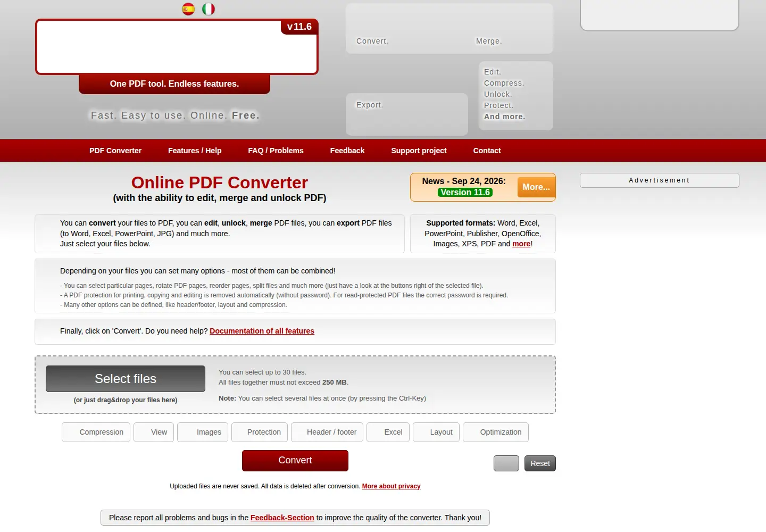Open the Support project page
The height and width of the screenshot is (532, 766).
(x=419, y=151)
